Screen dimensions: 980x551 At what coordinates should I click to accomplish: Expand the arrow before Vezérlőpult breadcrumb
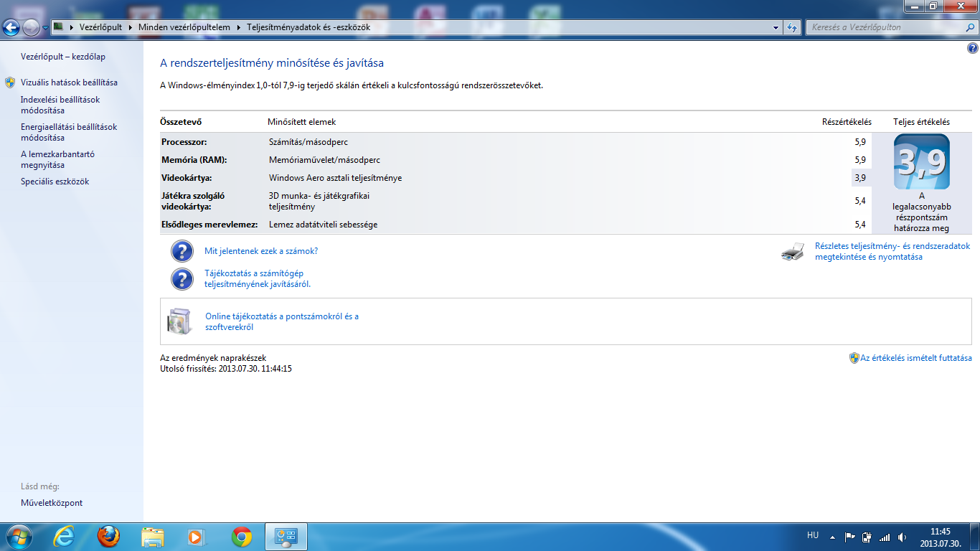point(72,27)
